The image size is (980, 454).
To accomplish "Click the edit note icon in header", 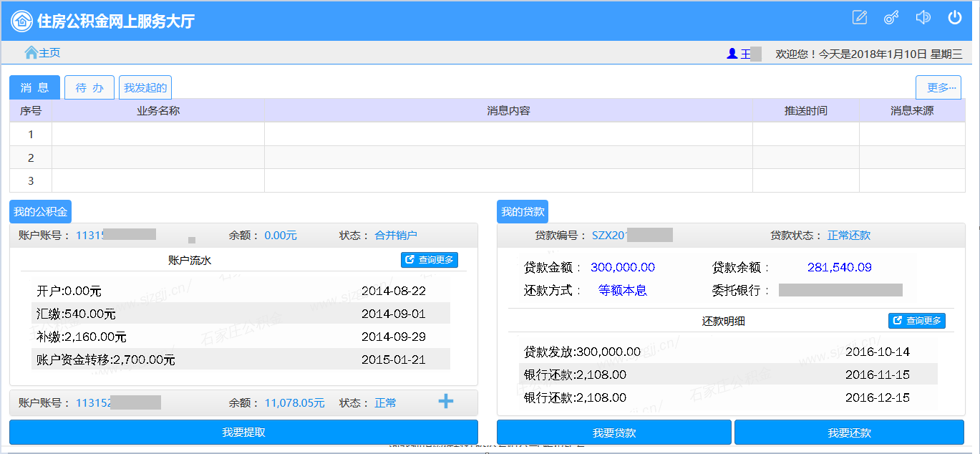I will [x=860, y=18].
